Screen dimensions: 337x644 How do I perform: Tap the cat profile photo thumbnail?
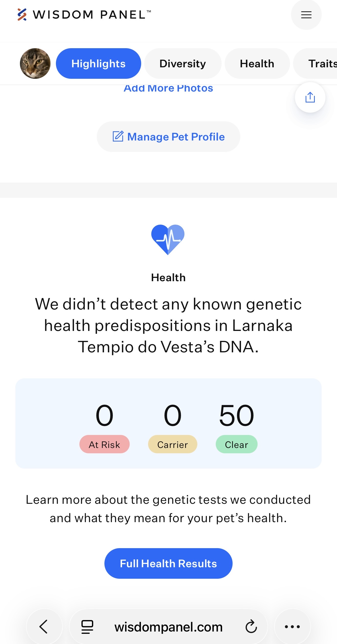pos(35,63)
